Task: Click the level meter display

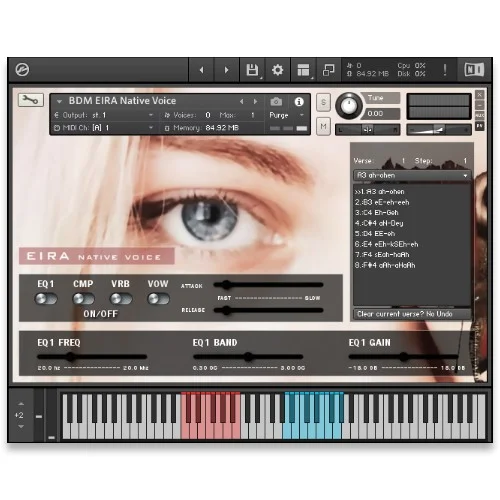Action: [x=439, y=106]
